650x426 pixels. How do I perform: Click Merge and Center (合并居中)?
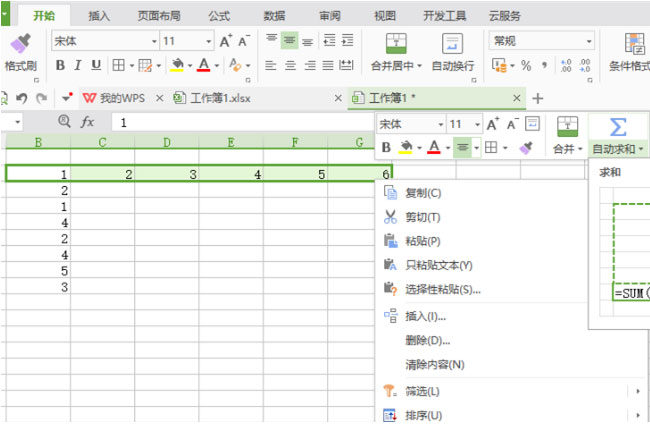[396, 52]
